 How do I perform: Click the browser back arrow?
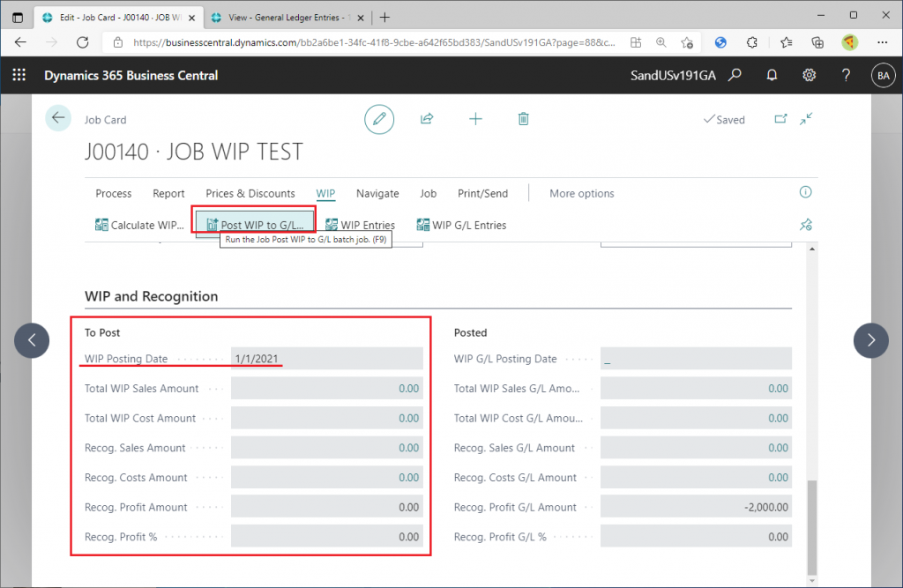21,42
